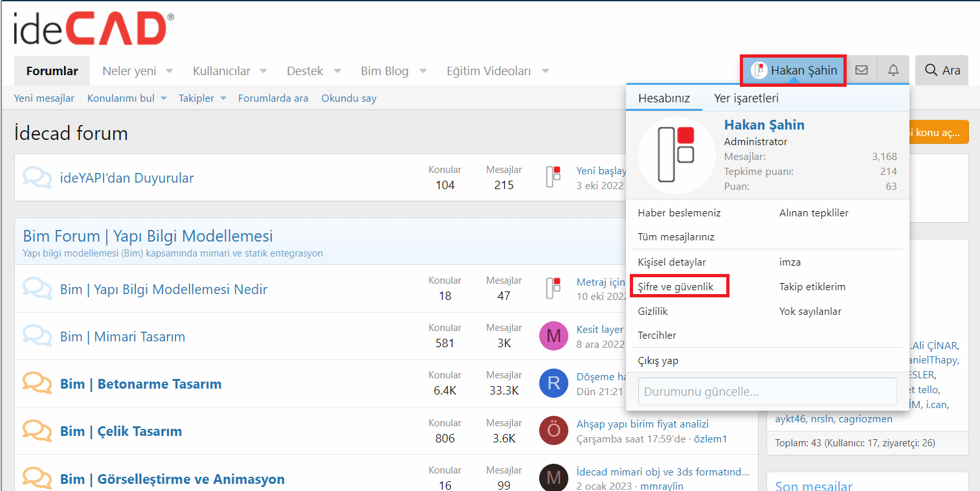Click the Bim Görselleştirme ve Animasyon bubble icon

coord(37,479)
